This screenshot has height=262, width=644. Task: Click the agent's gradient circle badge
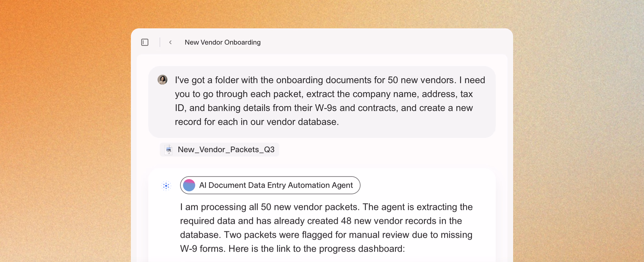coord(189,185)
